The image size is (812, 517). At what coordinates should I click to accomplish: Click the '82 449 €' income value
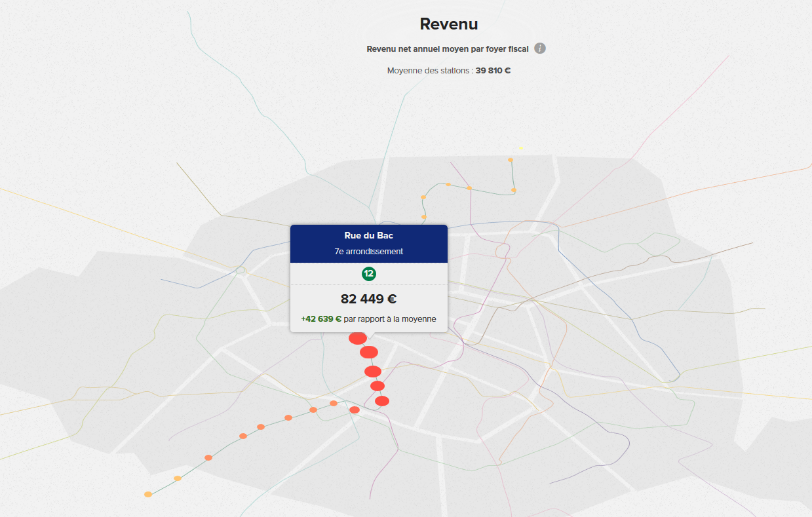369,299
